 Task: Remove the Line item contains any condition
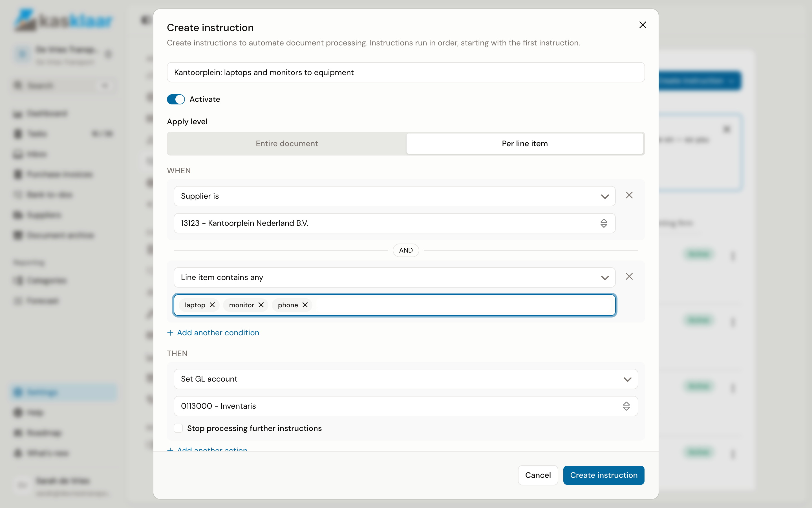pos(629,277)
